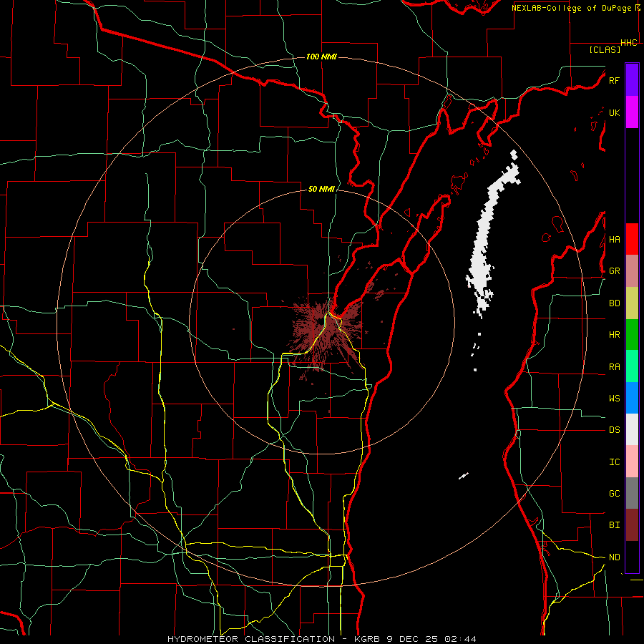Click the RA legend label
This screenshot has width=644, height=644.
tap(614, 367)
